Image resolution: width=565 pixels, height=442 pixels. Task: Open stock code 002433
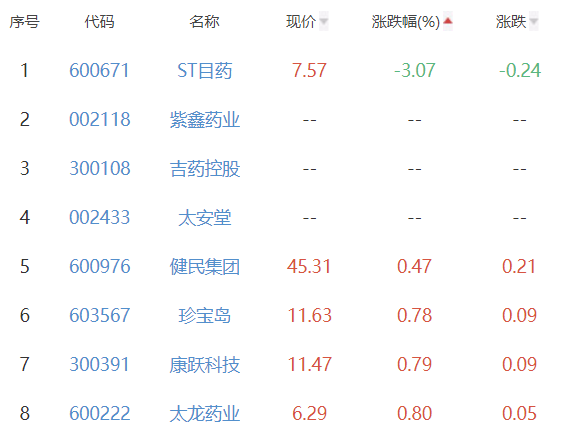point(99,217)
